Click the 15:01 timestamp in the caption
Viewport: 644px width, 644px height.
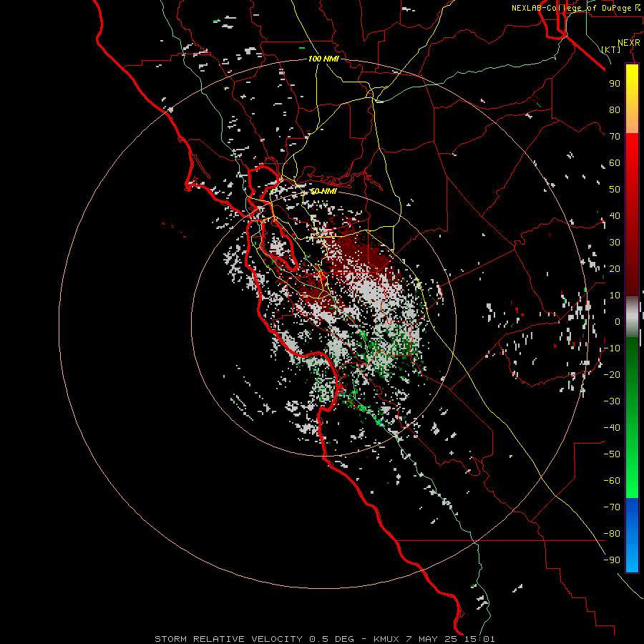pyautogui.click(x=479, y=639)
